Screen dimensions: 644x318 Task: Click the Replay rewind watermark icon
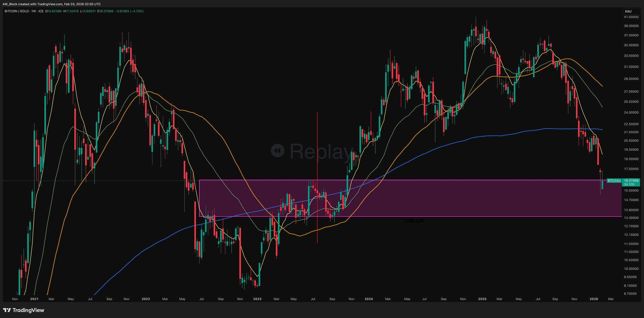[x=277, y=151]
